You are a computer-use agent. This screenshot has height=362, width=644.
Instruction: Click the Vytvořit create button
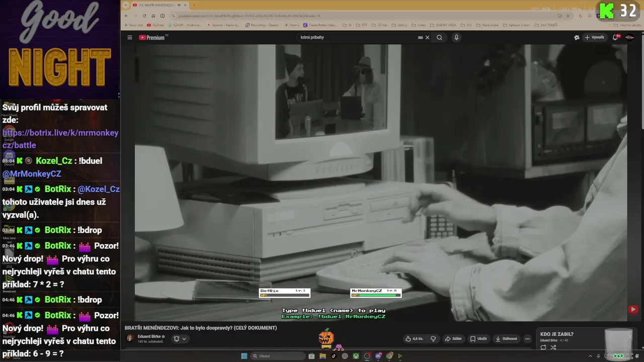[x=594, y=37]
